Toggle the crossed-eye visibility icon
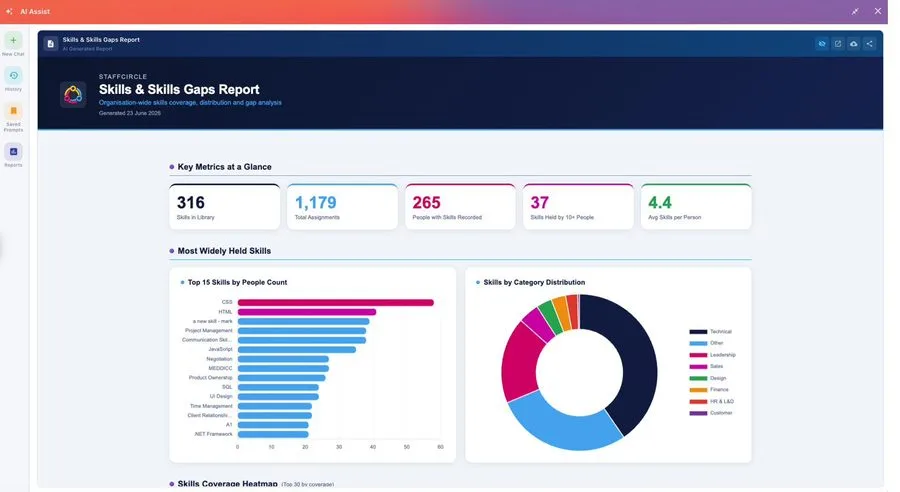This screenshot has width=900, height=492. pos(822,44)
